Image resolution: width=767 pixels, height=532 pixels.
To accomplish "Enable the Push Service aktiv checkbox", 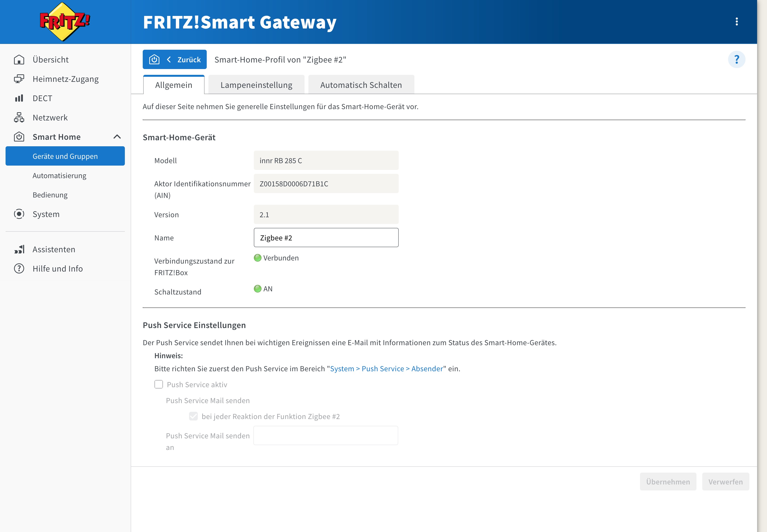I will 159,384.
